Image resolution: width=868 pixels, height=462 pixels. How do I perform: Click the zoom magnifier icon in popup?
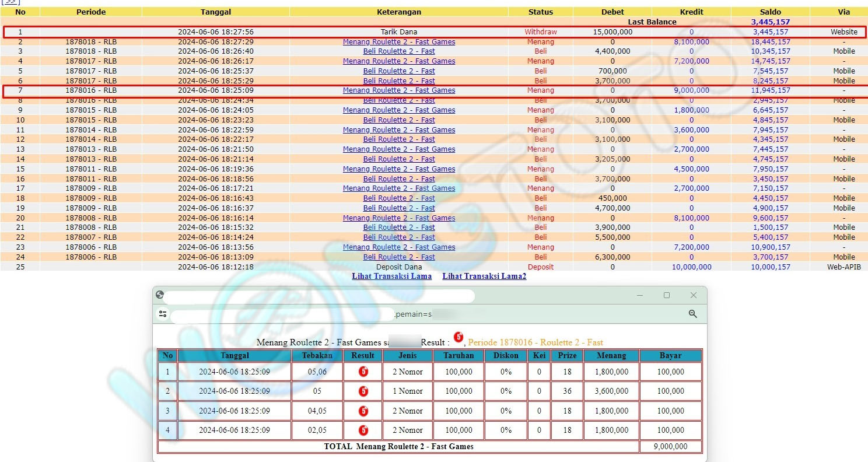692,314
